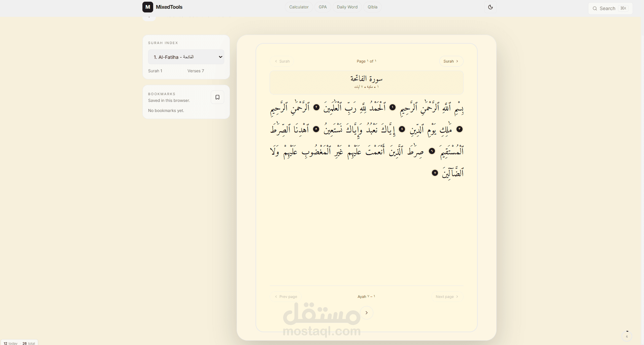Viewport: 644px width, 345px height.
Task: Click the MixedTools brand name
Action: (x=169, y=7)
